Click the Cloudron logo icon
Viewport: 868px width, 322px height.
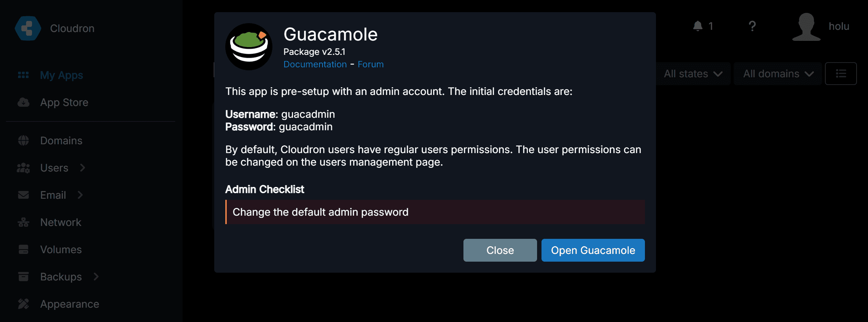[x=28, y=28]
